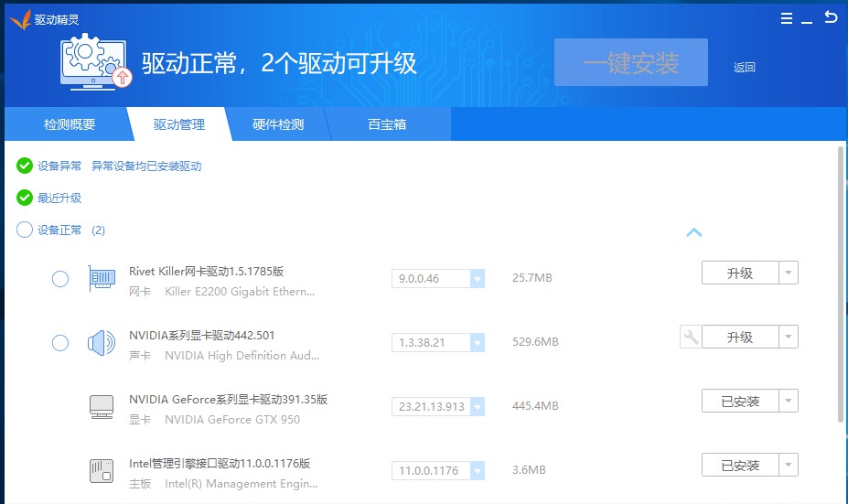
Task: Click green check icon next to 设备异常
Action: click(25, 166)
